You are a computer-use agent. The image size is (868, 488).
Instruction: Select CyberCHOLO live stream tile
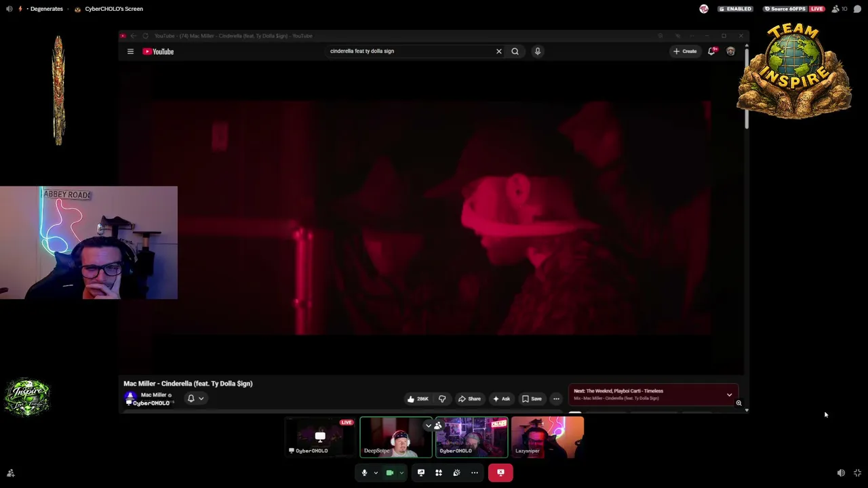(320, 437)
